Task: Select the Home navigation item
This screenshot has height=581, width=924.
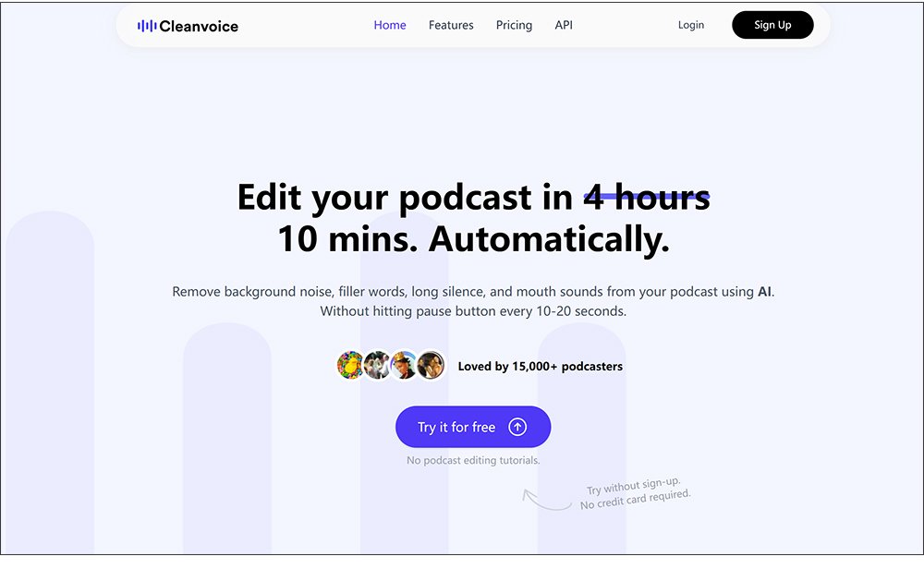Action: click(390, 25)
